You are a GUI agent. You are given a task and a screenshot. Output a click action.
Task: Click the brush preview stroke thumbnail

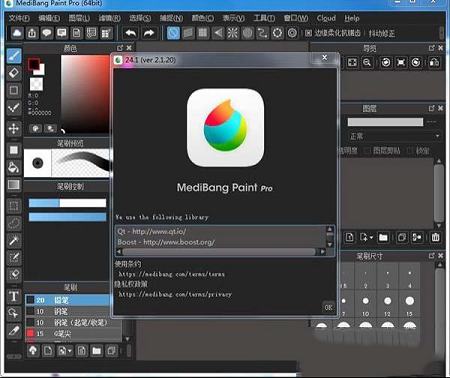pyautogui.click(x=81, y=163)
